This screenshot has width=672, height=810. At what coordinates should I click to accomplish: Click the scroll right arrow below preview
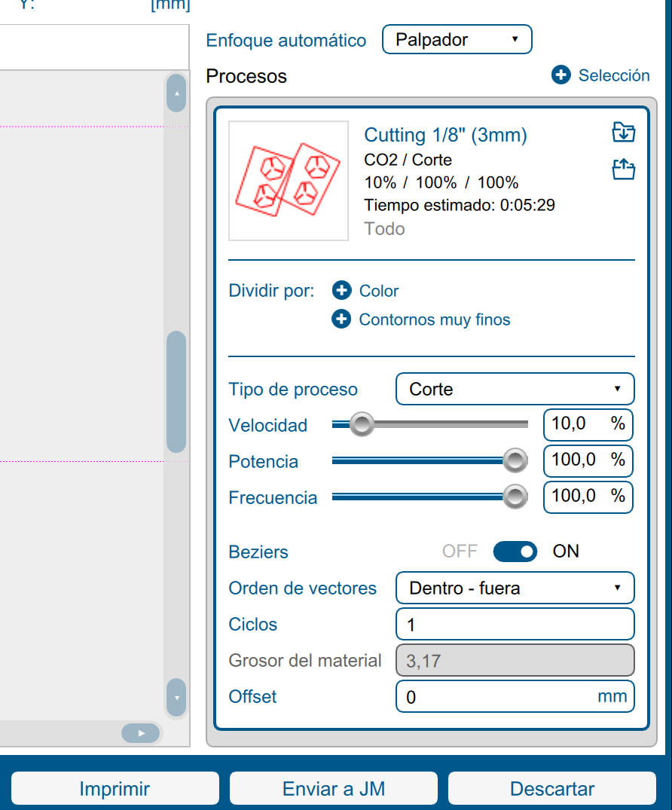coord(141,733)
